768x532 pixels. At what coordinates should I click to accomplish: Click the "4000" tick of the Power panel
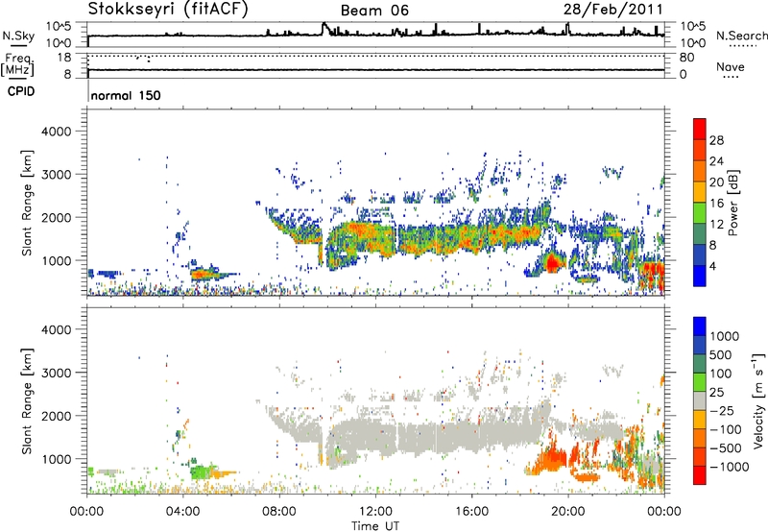[56, 132]
